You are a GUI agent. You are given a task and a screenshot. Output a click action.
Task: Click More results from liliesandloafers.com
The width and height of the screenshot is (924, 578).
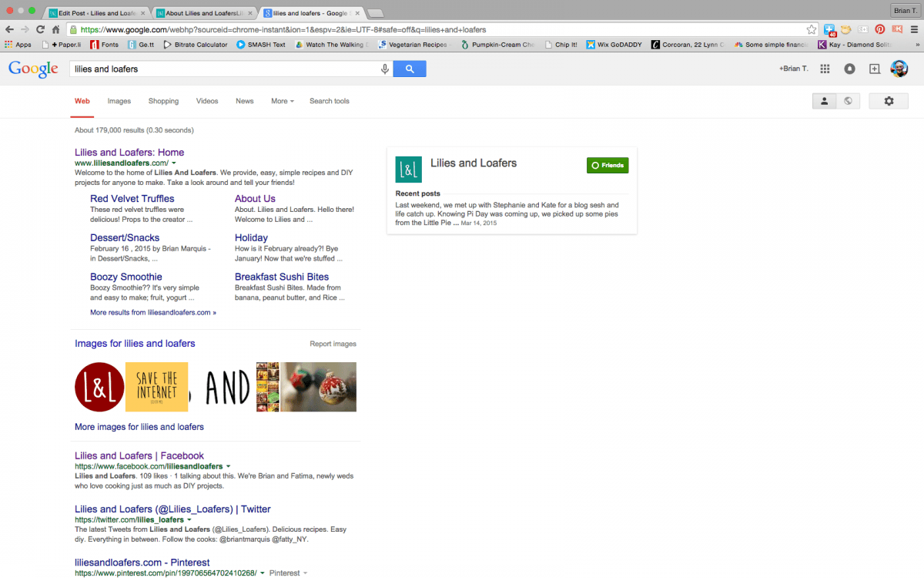tap(153, 312)
